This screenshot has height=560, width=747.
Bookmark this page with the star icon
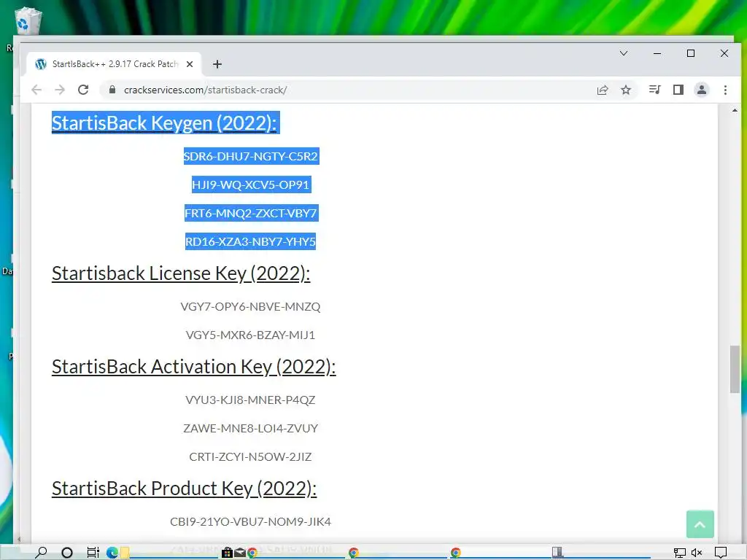[626, 90]
